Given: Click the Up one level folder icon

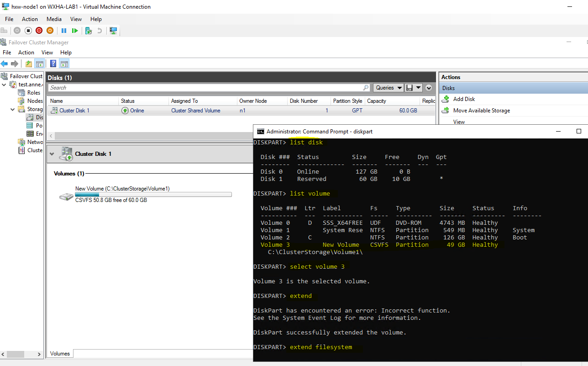Looking at the screenshot, I should [x=29, y=64].
